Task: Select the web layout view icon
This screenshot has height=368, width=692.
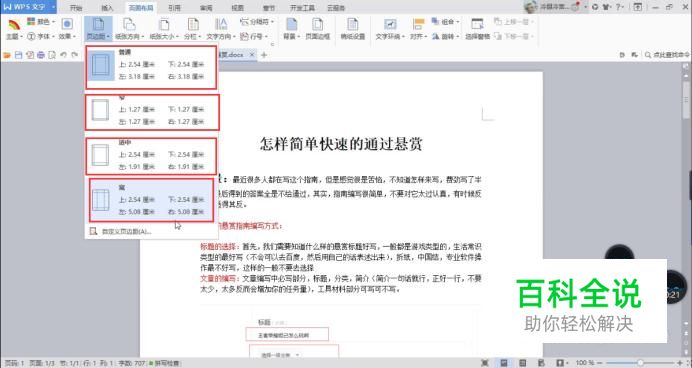Action: tap(542, 363)
